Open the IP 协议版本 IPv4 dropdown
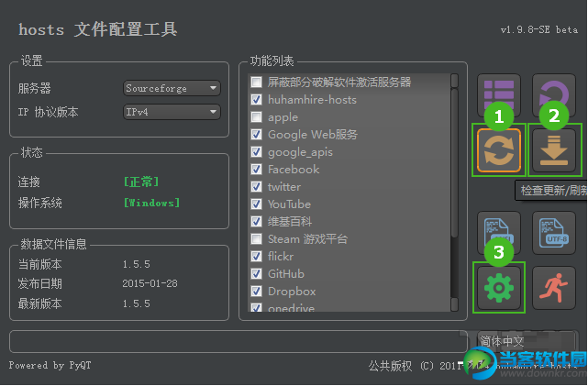Screen dimensions: 588x386 [x=172, y=112]
